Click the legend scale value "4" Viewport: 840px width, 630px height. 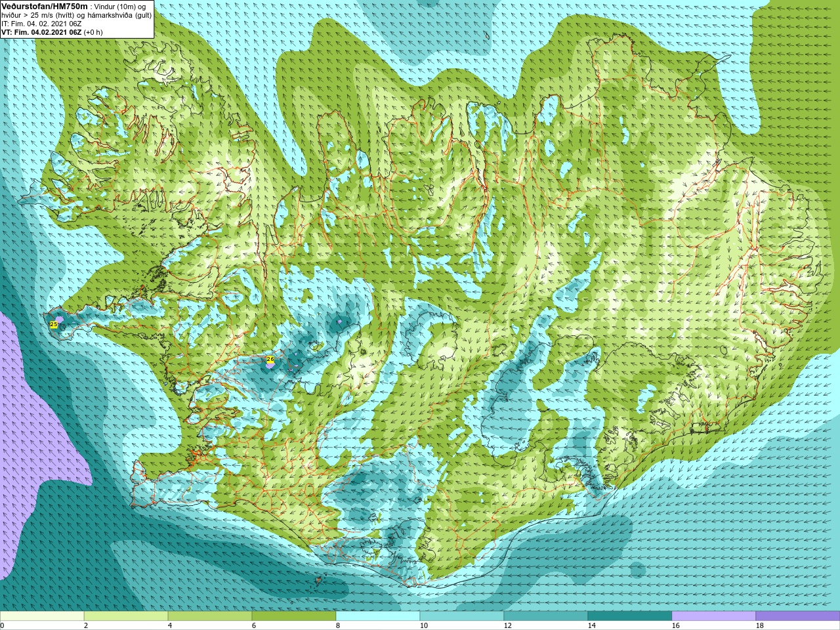click(170, 625)
